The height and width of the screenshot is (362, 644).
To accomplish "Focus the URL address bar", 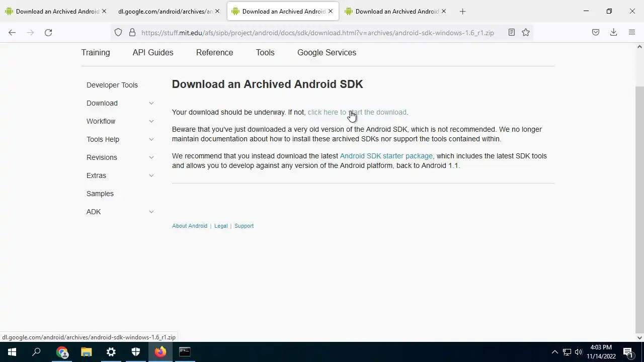I will [317, 32].
